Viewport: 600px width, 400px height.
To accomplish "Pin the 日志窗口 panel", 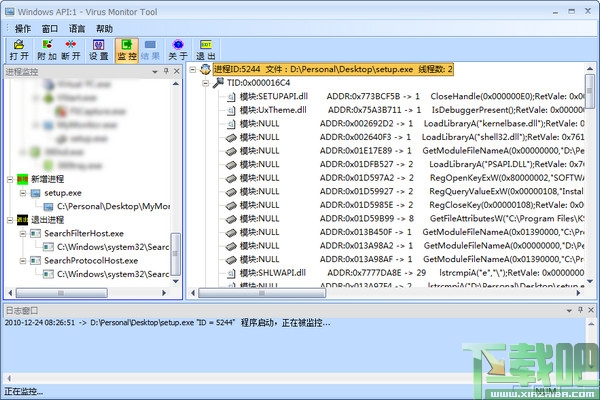I will pos(580,310).
